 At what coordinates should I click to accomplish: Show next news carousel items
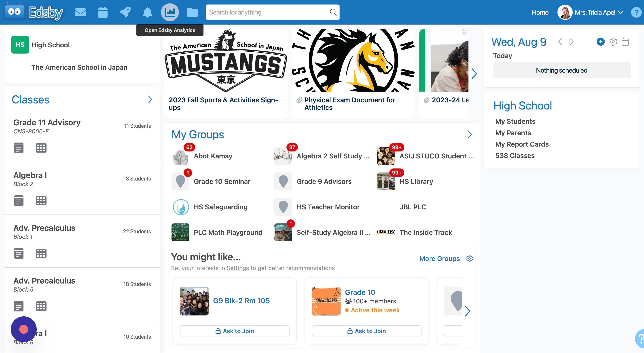(474, 74)
